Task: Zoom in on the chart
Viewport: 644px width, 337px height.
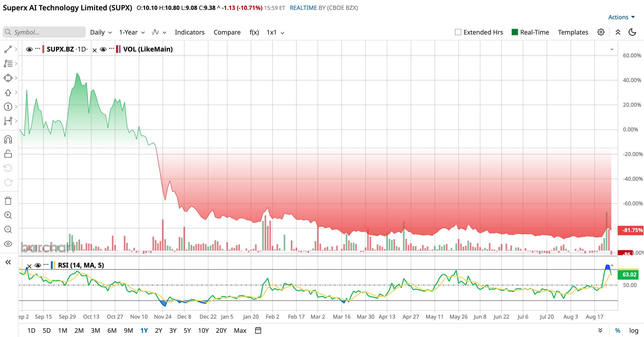Action: tap(8, 215)
